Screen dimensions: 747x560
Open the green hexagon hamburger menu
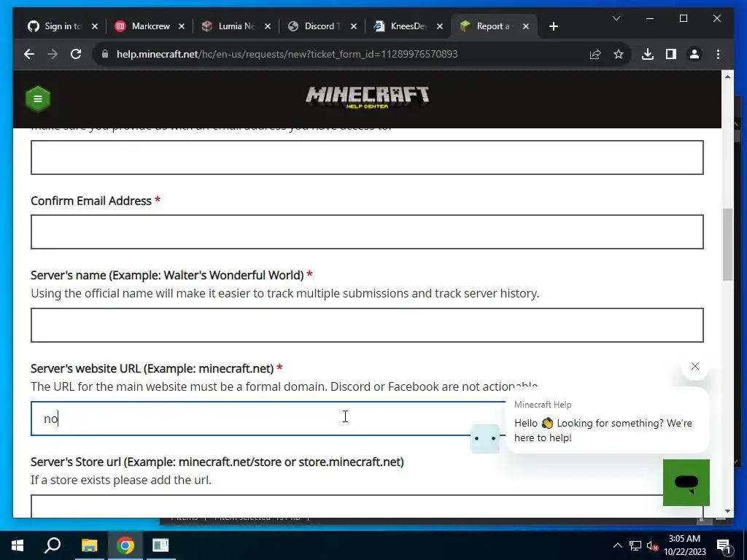(38, 98)
